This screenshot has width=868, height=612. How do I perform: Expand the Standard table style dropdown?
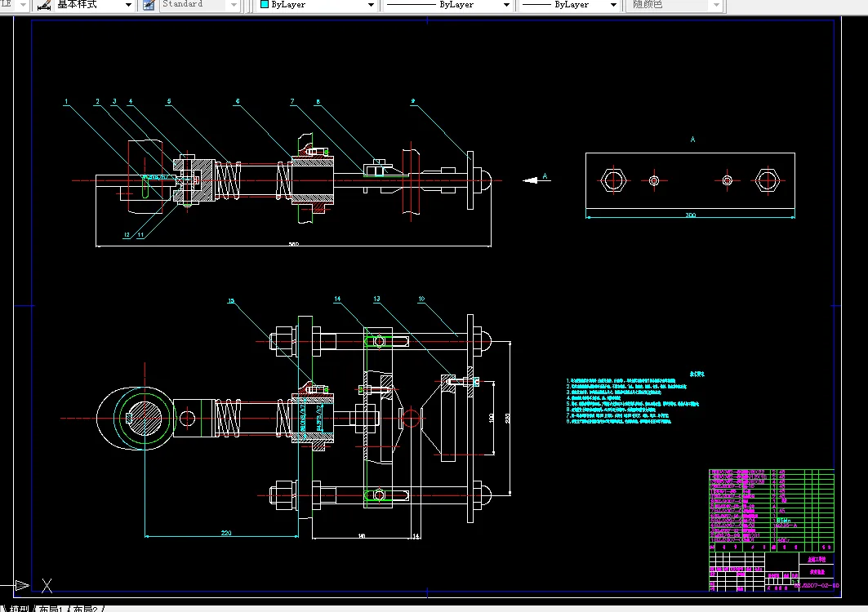234,5
